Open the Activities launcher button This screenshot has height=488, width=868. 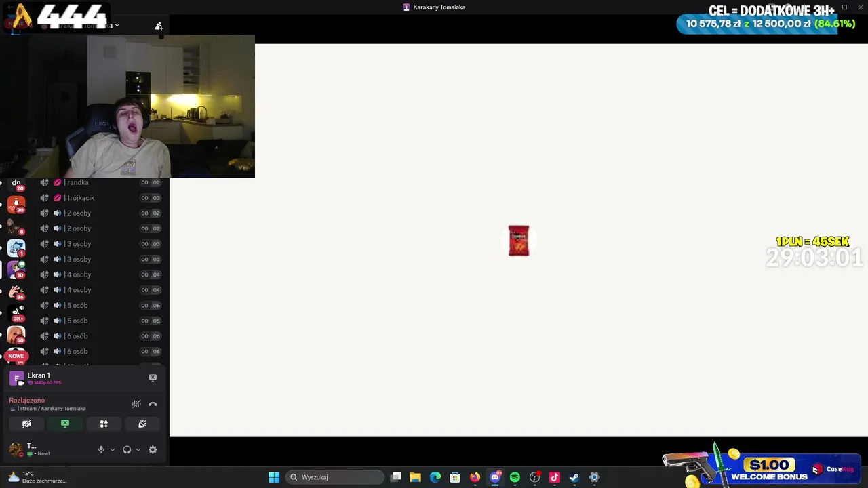(104, 424)
